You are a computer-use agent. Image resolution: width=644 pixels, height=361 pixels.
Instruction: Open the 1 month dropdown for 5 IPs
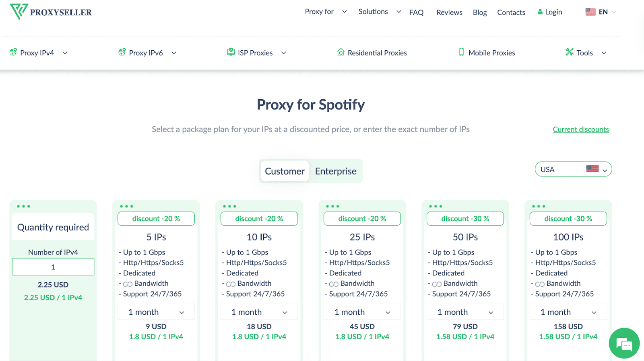pos(156,312)
